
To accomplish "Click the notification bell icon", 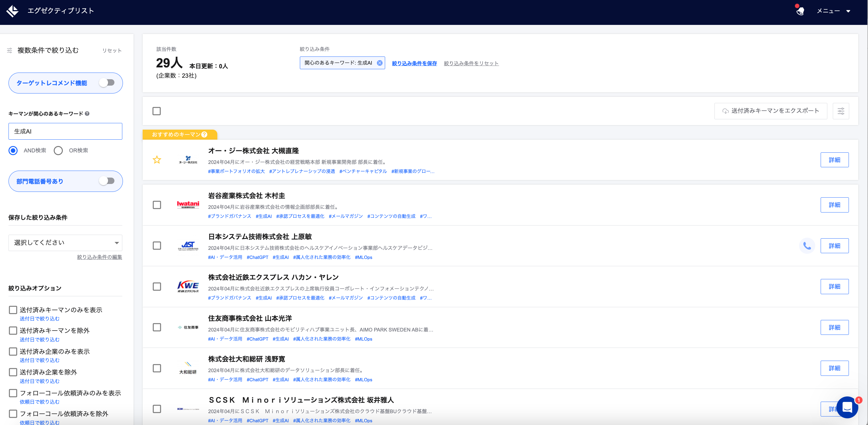I will (800, 11).
